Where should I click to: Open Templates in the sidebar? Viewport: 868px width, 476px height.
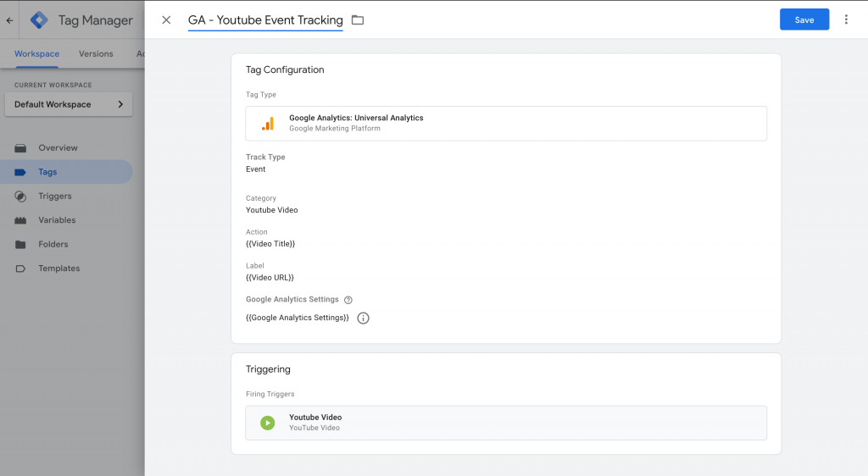click(59, 268)
